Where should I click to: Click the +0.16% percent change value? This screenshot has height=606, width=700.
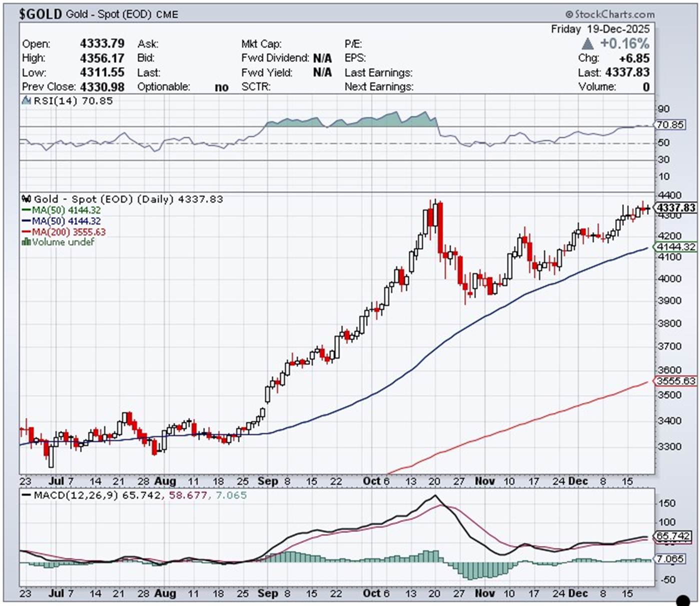point(624,43)
